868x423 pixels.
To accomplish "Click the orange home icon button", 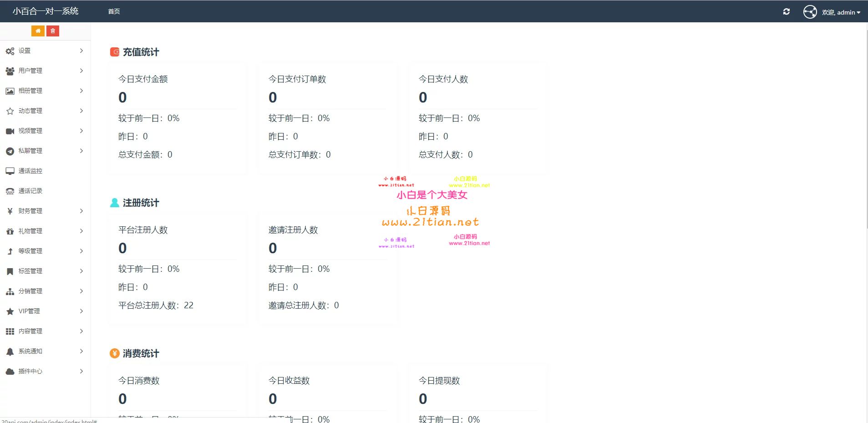I will coord(38,31).
